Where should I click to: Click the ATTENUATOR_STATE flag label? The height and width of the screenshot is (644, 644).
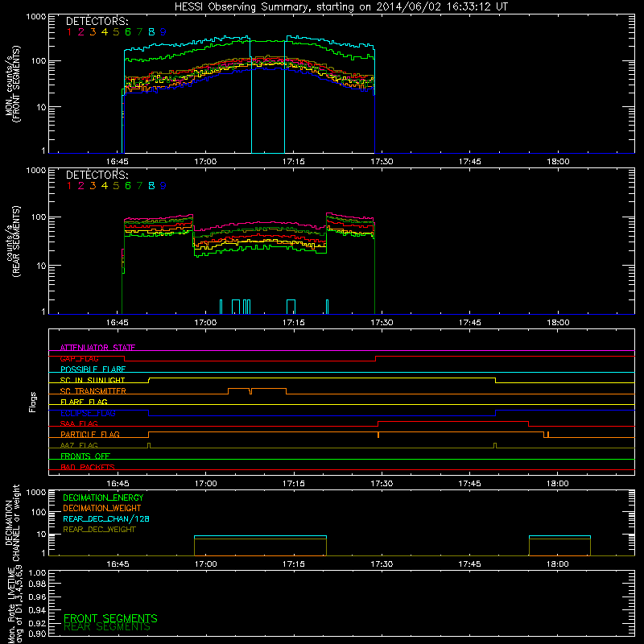(x=97, y=348)
